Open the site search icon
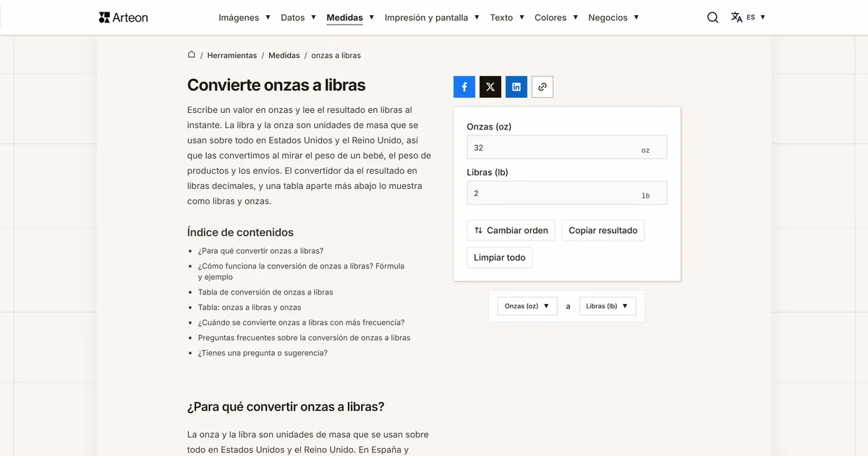 [x=712, y=17]
